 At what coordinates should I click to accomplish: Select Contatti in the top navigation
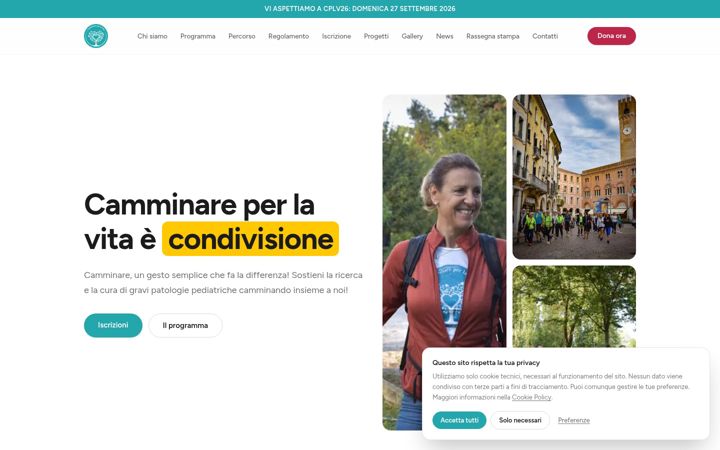545,36
